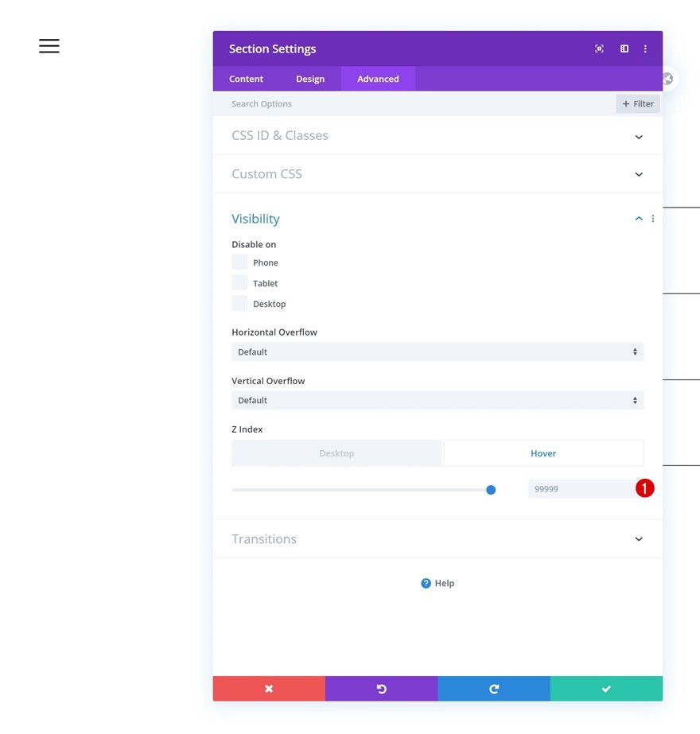
Task: Open the Visibility options three-dot icon
Action: pos(652,218)
